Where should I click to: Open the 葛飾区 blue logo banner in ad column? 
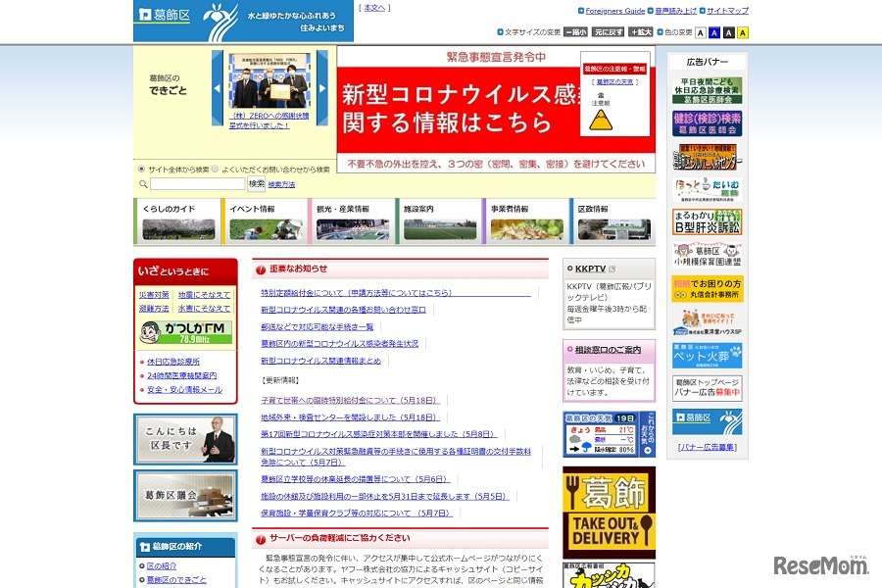point(707,422)
